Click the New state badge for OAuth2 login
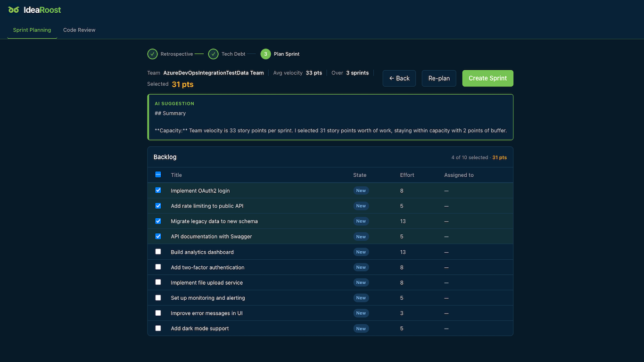644x362 pixels. [x=361, y=190]
